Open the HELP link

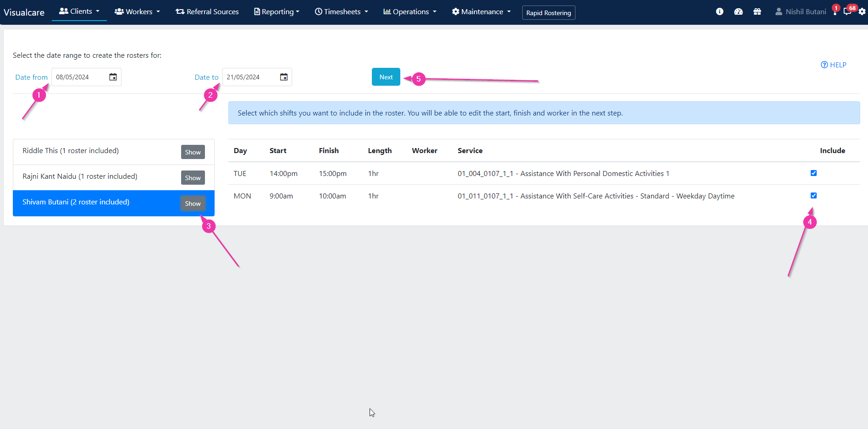834,65
